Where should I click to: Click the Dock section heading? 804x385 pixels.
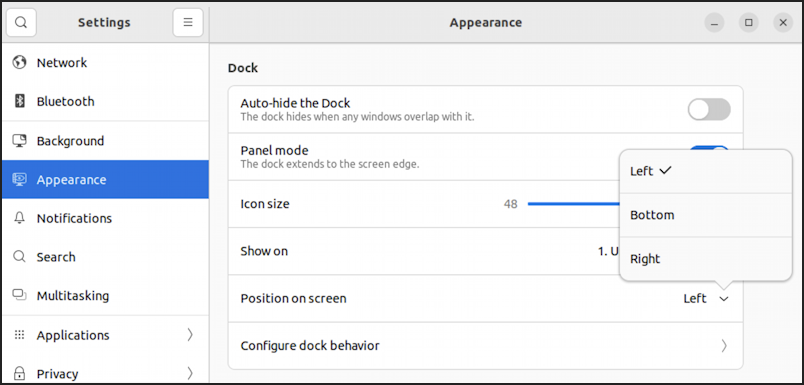tap(243, 68)
